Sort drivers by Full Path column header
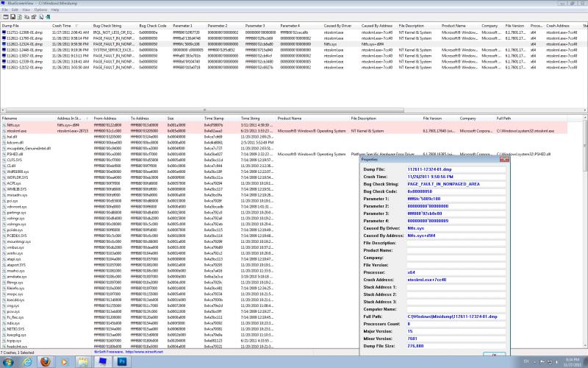 (x=531, y=118)
